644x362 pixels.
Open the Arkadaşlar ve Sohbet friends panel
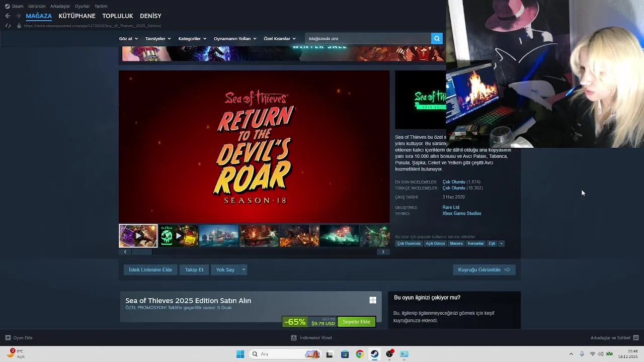[x=614, y=338]
